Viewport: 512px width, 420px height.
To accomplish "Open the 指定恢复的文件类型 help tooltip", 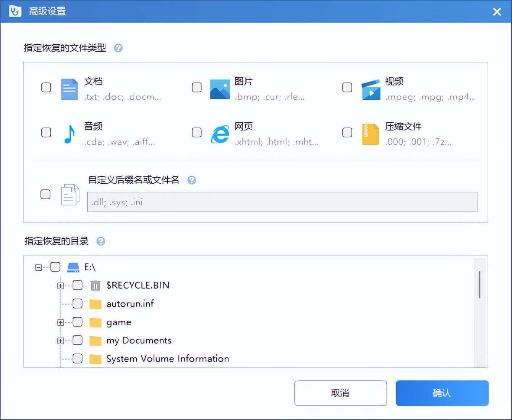I will pyautogui.click(x=118, y=48).
